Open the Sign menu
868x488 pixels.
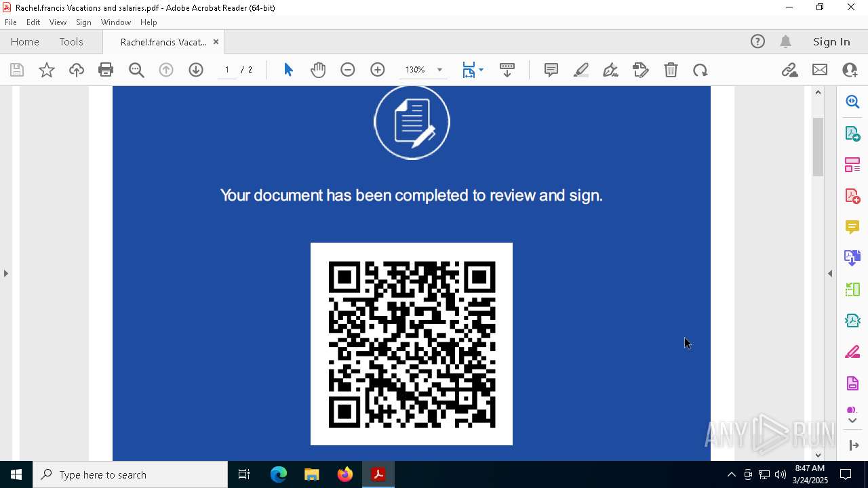[83, 22]
